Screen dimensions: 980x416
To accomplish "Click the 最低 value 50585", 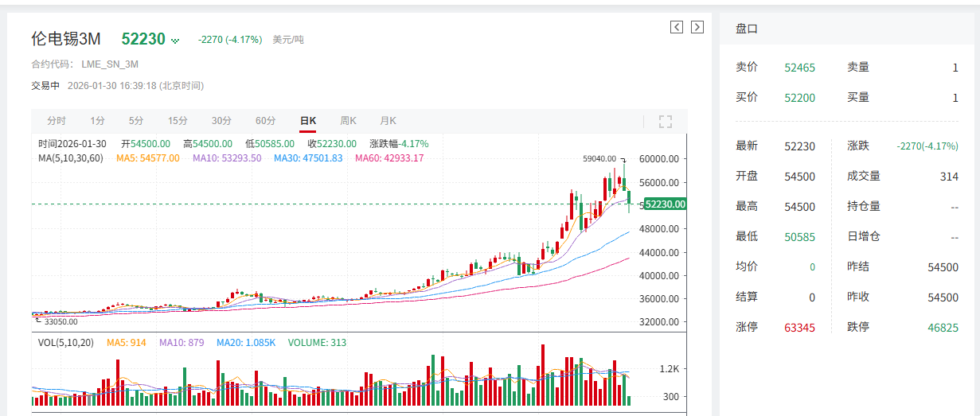I will 799,237.
